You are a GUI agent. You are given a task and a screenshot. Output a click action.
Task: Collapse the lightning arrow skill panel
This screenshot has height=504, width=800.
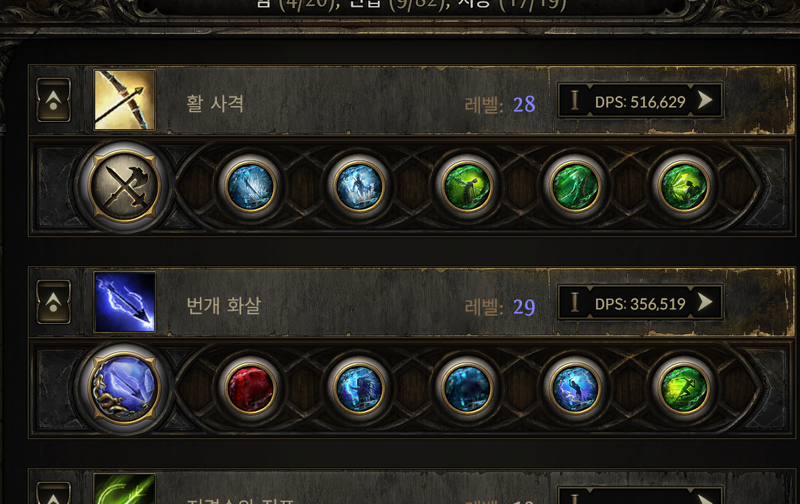pos(54,302)
